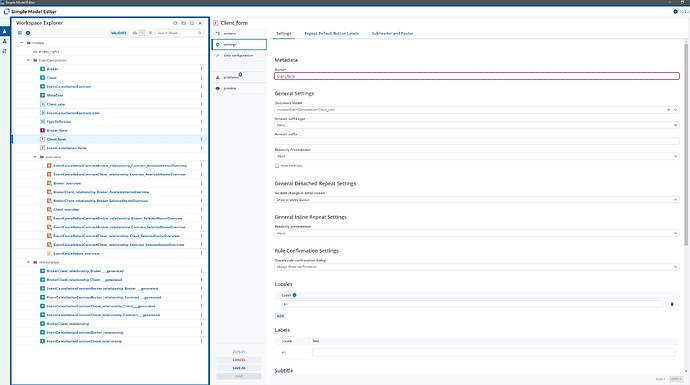The image size is (690, 385).
Task: Click the TypeDefinition icon in tree
Action: 43,121
